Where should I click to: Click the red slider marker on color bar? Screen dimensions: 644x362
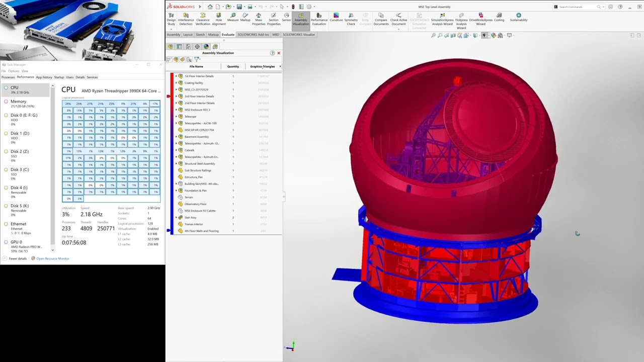coord(169,96)
